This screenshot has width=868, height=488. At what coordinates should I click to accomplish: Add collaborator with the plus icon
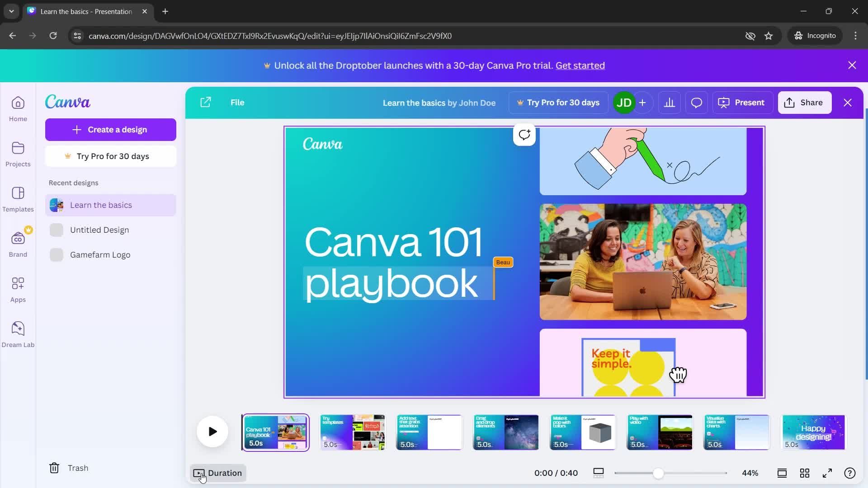[642, 103]
